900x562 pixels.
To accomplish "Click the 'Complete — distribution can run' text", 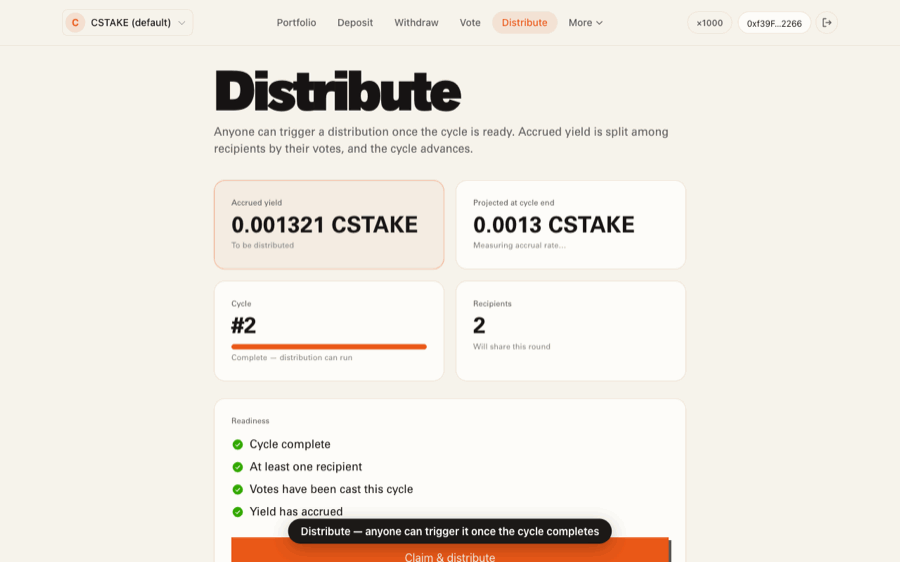I will point(292,358).
